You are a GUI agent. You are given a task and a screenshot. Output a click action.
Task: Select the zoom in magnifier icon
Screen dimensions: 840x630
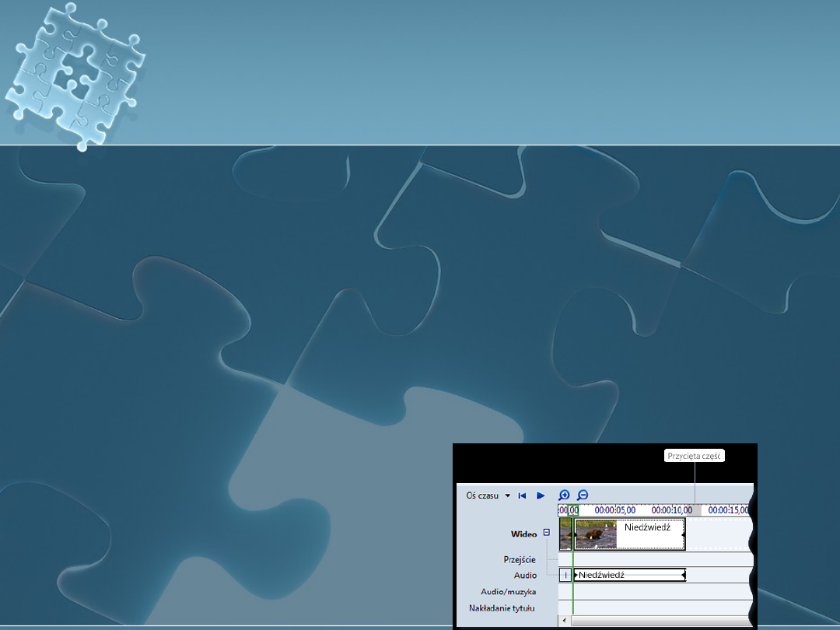pyautogui.click(x=565, y=495)
